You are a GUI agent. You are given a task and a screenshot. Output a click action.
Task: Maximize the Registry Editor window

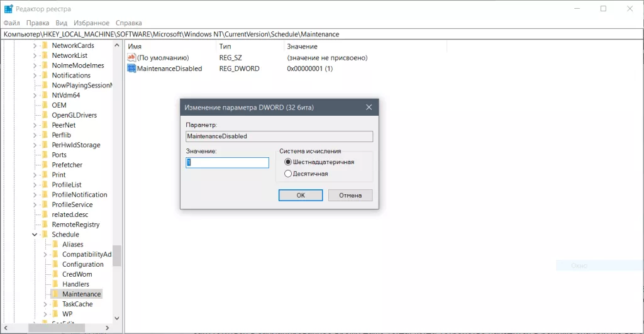(x=603, y=9)
